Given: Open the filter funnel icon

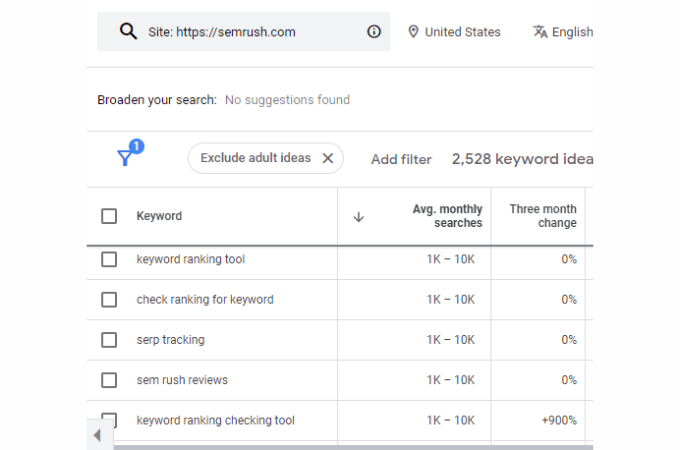Looking at the screenshot, I should click(126, 158).
